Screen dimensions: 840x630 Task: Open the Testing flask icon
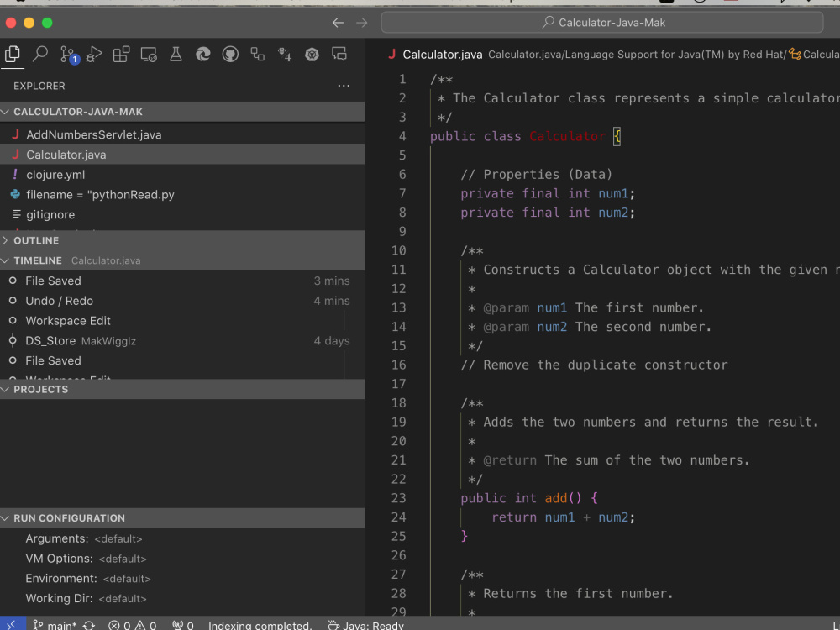coord(176,54)
